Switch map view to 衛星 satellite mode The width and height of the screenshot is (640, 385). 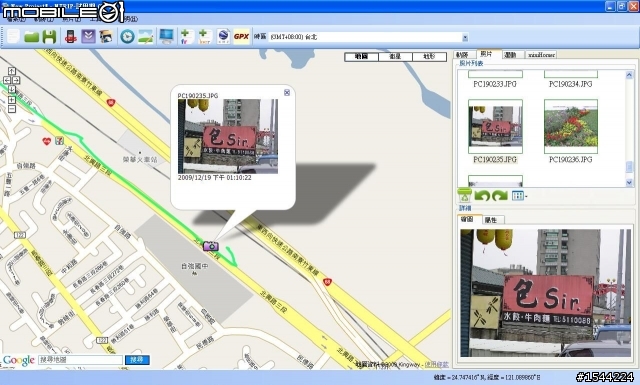pyautogui.click(x=395, y=57)
